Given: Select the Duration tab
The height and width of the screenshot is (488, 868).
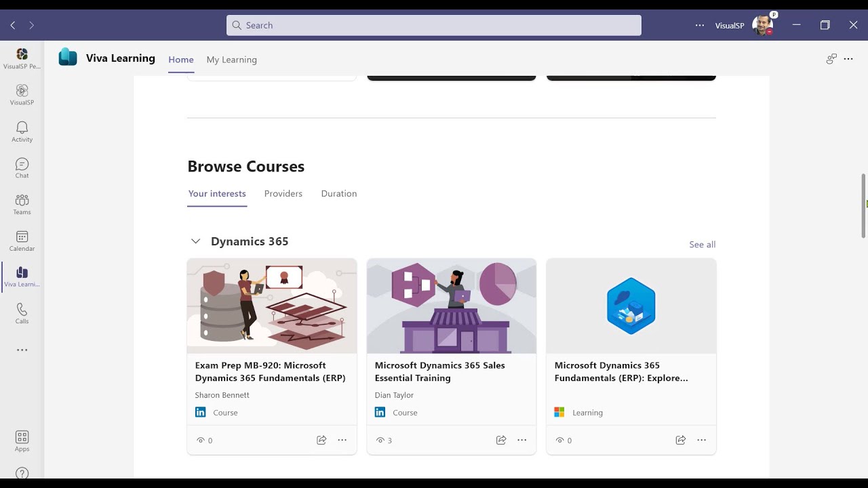Looking at the screenshot, I should [x=339, y=193].
